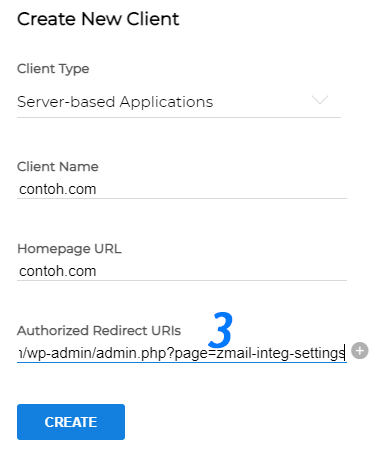Click the Client Name label
This screenshot has width=384, height=451.
[x=58, y=167]
